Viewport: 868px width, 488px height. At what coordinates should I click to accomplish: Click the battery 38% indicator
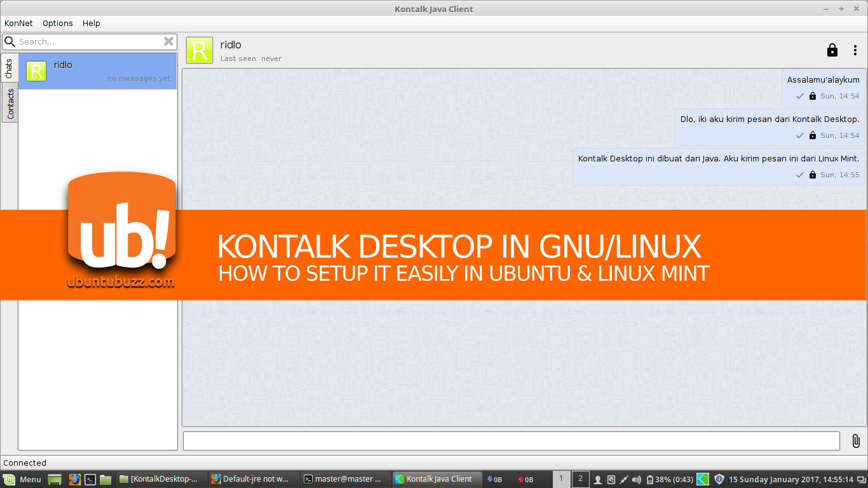(669, 480)
